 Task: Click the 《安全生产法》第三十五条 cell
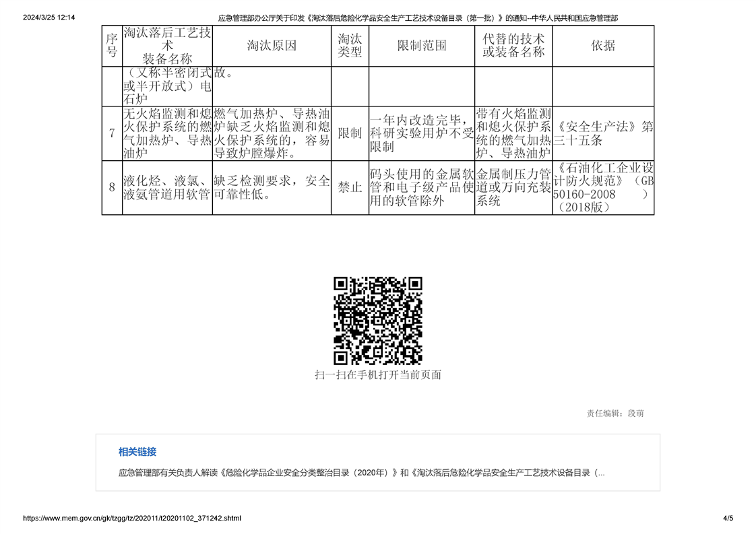tap(603, 133)
